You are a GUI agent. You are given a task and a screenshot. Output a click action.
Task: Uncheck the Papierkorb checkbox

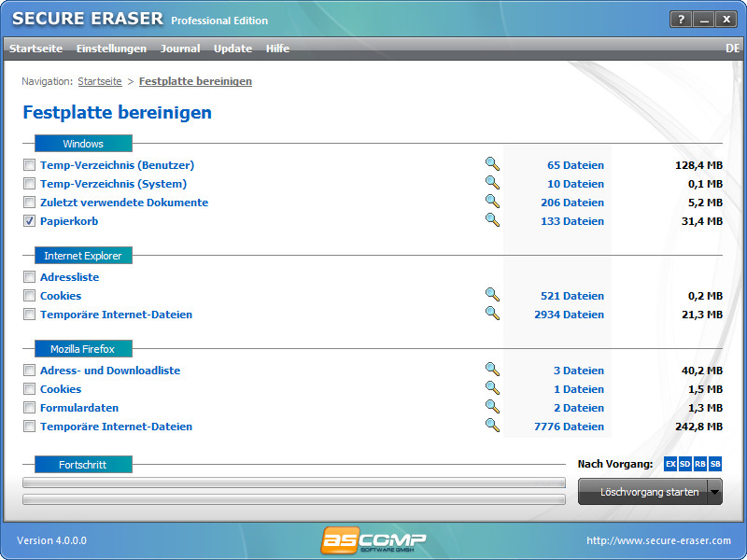30,221
